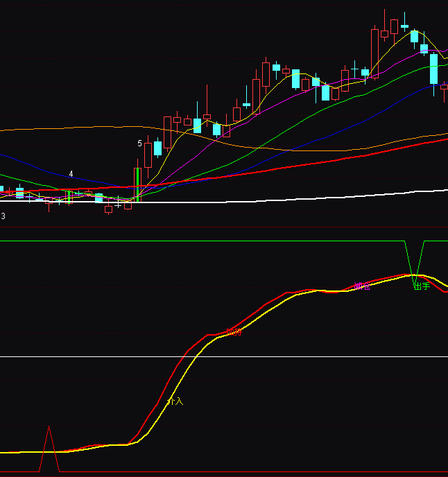Click the red 持有 hold signal label
The width and height of the screenshot is (448, 477).
point(234,332)
